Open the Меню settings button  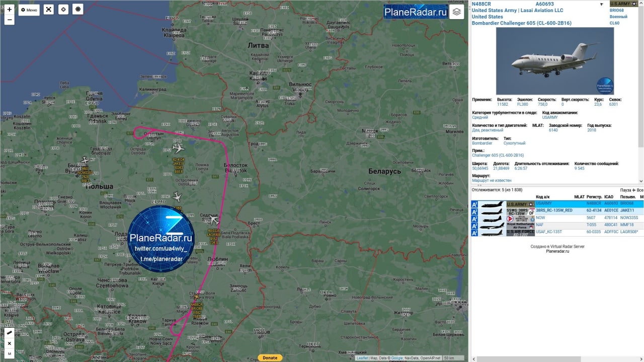(x=29, y=10)
